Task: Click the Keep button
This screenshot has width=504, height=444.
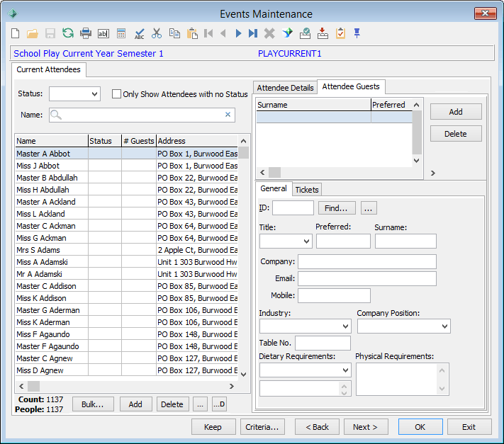Action: 213,427
